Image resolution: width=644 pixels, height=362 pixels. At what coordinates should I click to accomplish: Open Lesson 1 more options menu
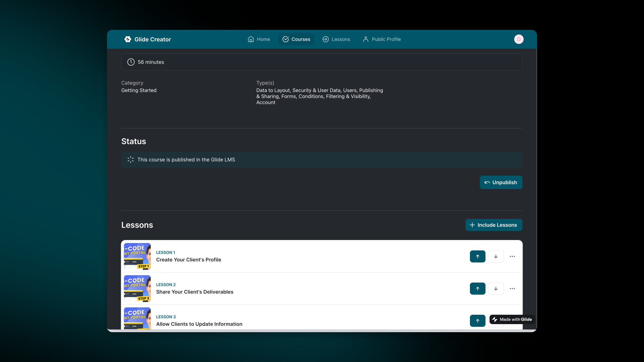click(512, 256)
